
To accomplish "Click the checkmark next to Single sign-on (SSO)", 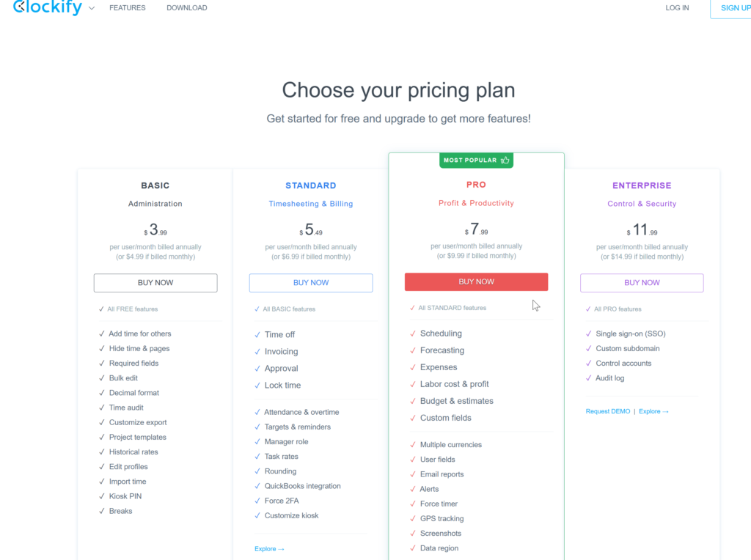I will (x=589, y=334).
